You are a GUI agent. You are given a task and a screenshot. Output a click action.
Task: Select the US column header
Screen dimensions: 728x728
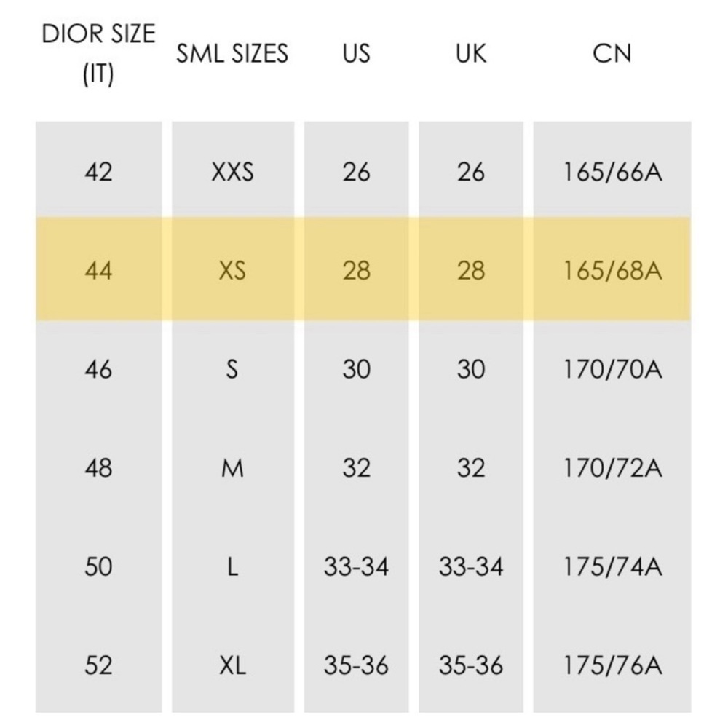357,53
